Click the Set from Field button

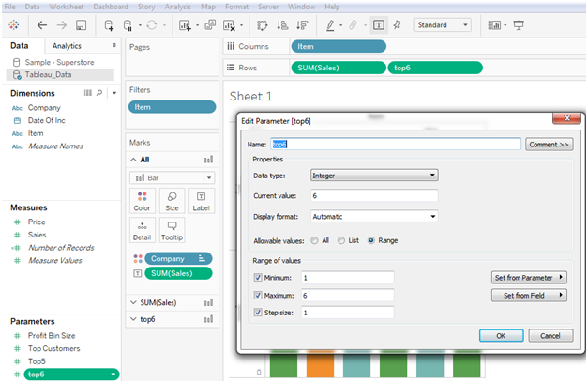pyautogui.click(x=529, y=295)
